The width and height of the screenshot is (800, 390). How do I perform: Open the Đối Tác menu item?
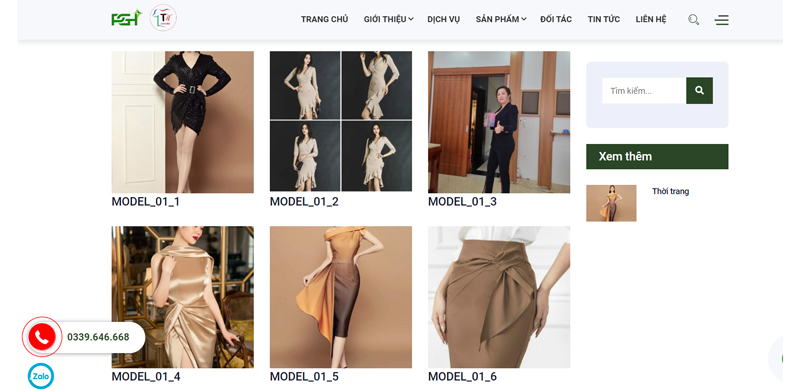pyautogui.click(x=556, y=19)
